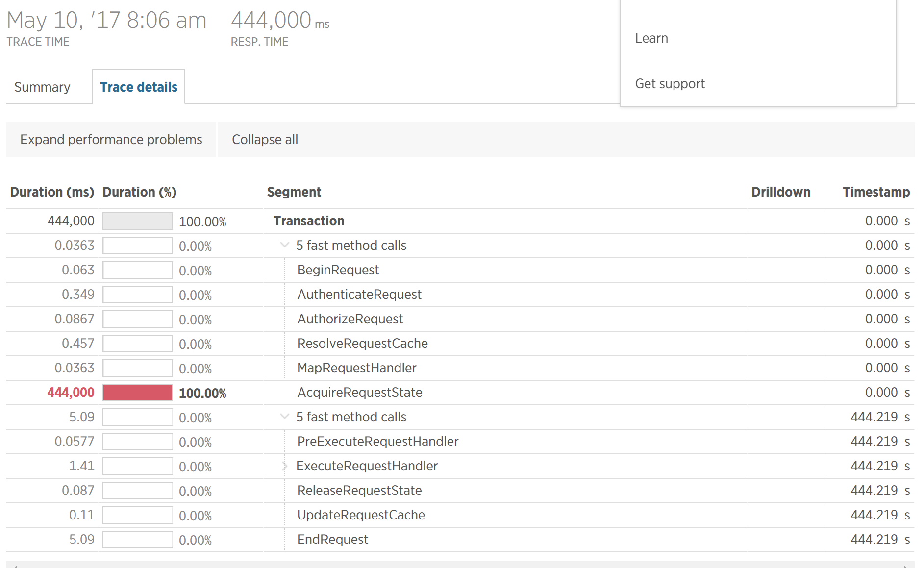This screenshot has width=924, height=568.
Task: Select the ResolveRequestCache segment
Action: coord(362,343)
